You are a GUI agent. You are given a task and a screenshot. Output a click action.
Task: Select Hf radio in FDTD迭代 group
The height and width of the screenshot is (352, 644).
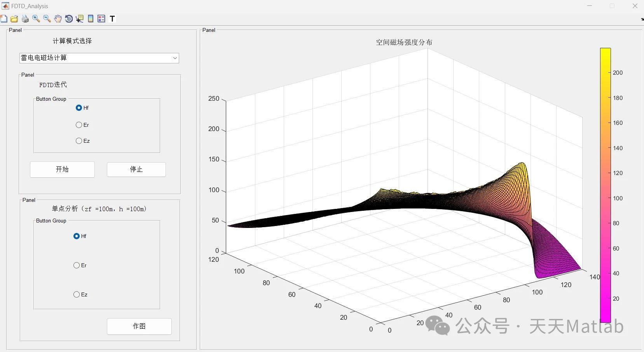coord(79,108)
